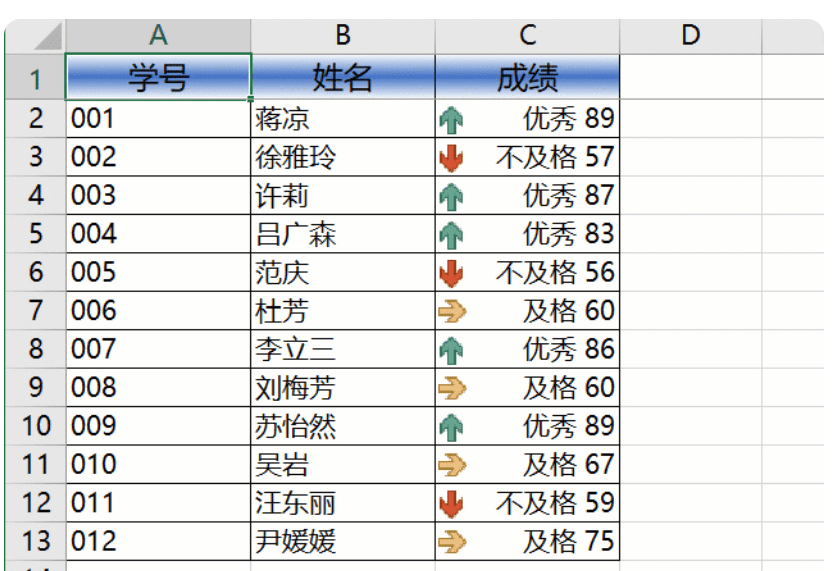Select column C header
This screenshot has height=571, width=832.
[x=527, y=36]
